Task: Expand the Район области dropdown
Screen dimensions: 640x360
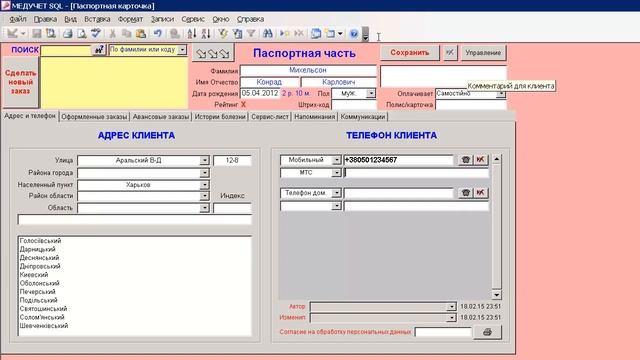Action: (204, 196)
